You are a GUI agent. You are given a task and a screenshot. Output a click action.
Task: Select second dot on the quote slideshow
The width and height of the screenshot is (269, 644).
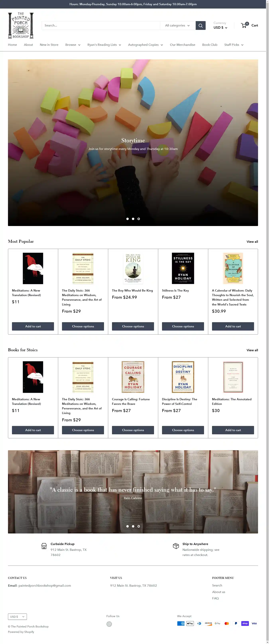point(133,526)
